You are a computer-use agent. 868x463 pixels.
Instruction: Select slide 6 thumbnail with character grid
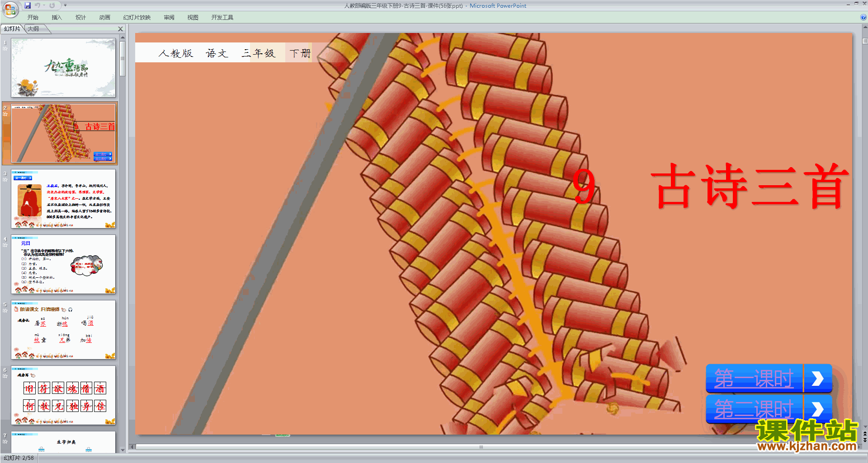coord(63,395)
